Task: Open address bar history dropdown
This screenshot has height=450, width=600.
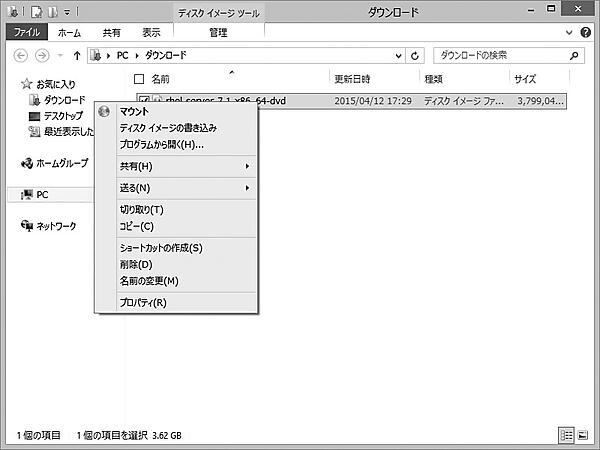Action: (398, 56)
